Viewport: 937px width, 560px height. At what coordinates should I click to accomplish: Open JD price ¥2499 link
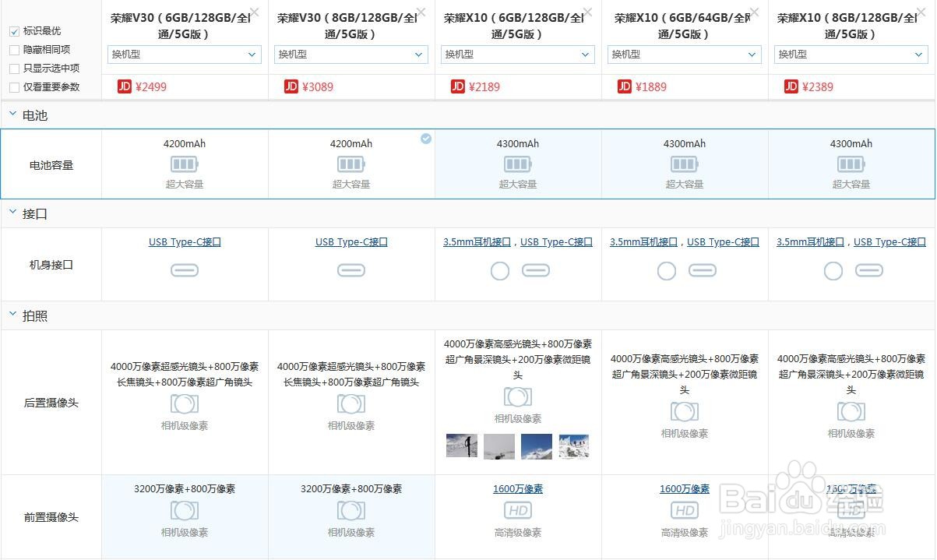(x=151, y=87)
